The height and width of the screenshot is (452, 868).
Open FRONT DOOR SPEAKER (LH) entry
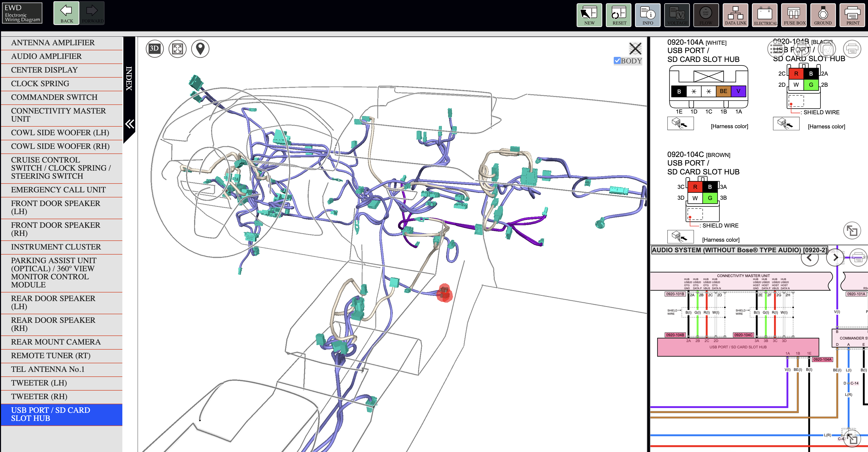tap(62, 208)
